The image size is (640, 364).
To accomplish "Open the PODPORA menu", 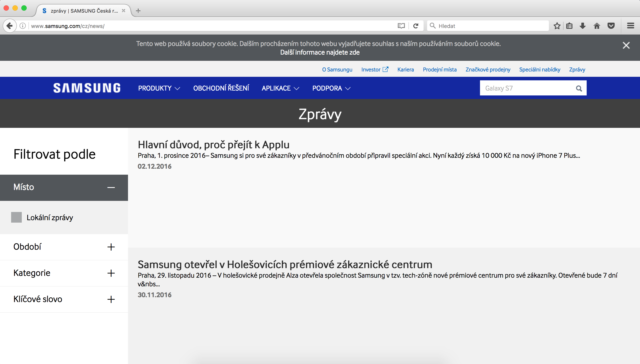I will [331, 88].
